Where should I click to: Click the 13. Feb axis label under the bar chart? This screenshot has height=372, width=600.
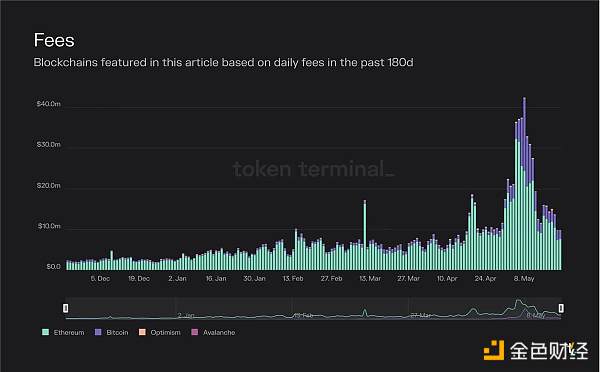tap(293, 279)
